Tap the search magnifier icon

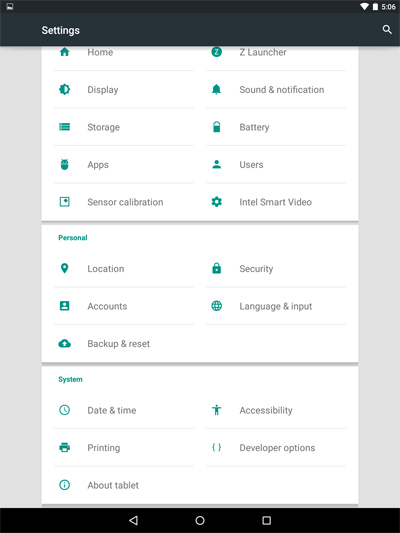tap(387, 30)
